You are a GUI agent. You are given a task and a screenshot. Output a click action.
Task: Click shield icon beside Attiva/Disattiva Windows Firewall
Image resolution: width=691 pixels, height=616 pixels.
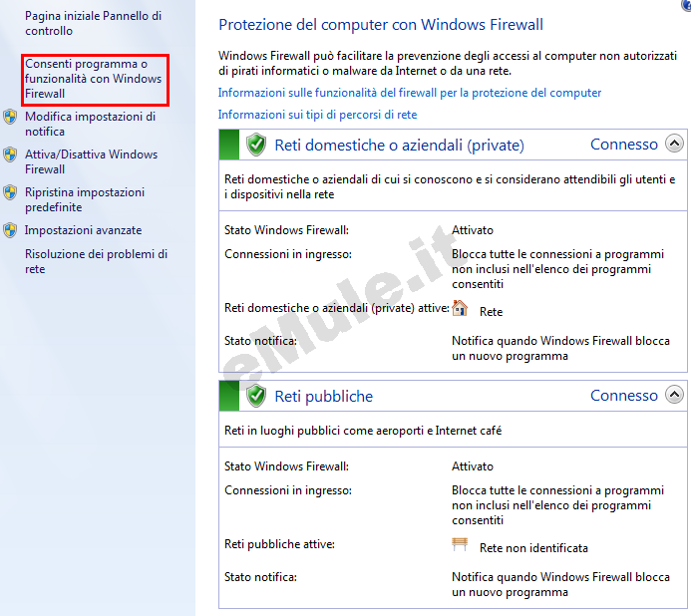click(10, 155)
